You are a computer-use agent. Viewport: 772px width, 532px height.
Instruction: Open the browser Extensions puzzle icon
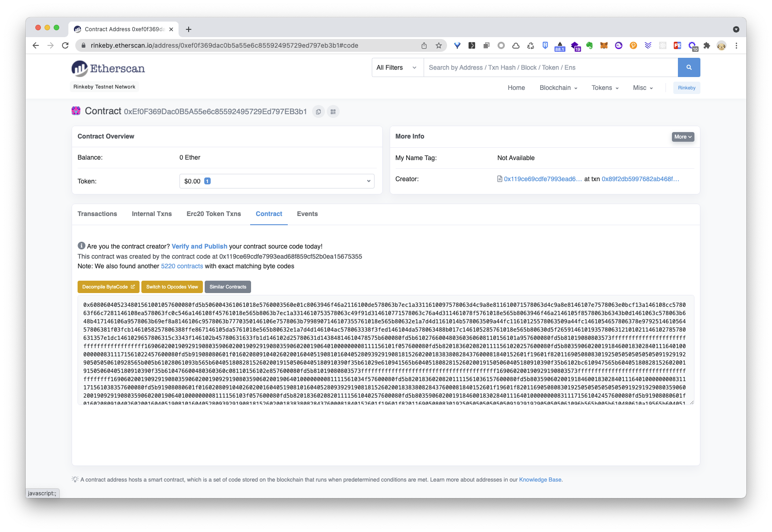tap(706, 45)
